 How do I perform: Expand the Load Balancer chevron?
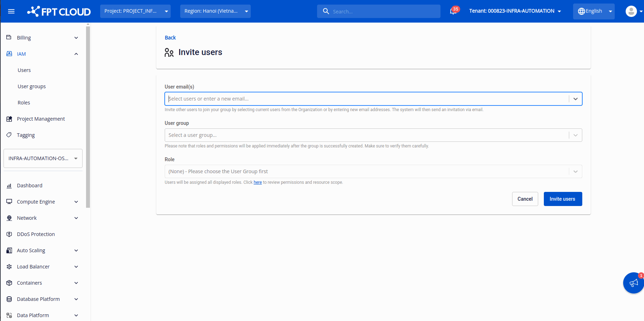[76, 267]
